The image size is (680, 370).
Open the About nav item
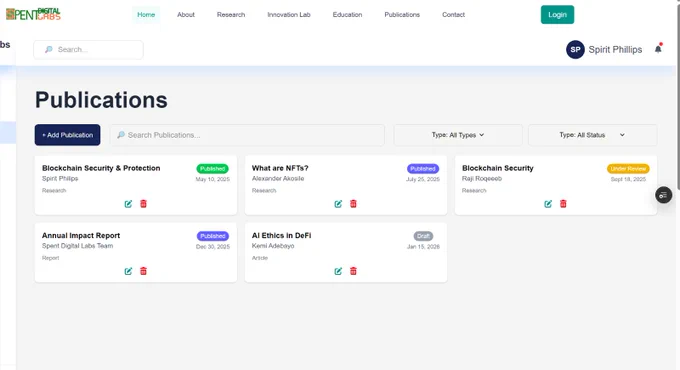186,15
